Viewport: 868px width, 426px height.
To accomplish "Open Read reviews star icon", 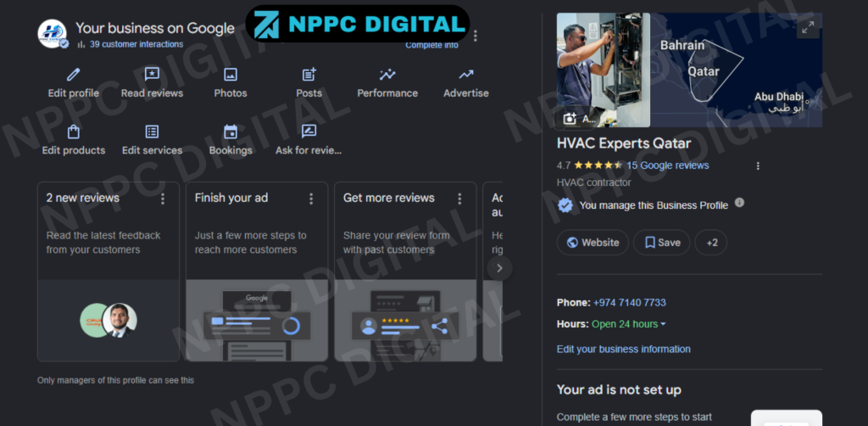I will (152, 74).
